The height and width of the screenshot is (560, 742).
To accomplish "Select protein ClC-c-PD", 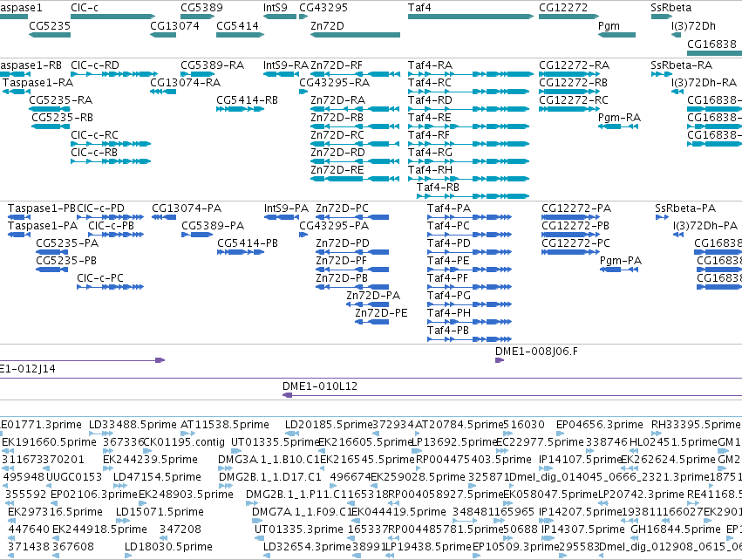I will (110, 217).
